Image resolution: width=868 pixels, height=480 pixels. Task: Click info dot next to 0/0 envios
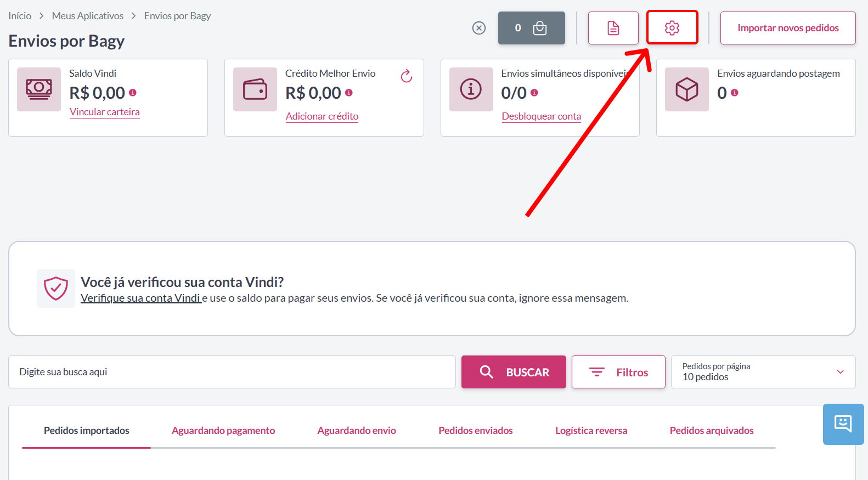(x=534, y=93)
